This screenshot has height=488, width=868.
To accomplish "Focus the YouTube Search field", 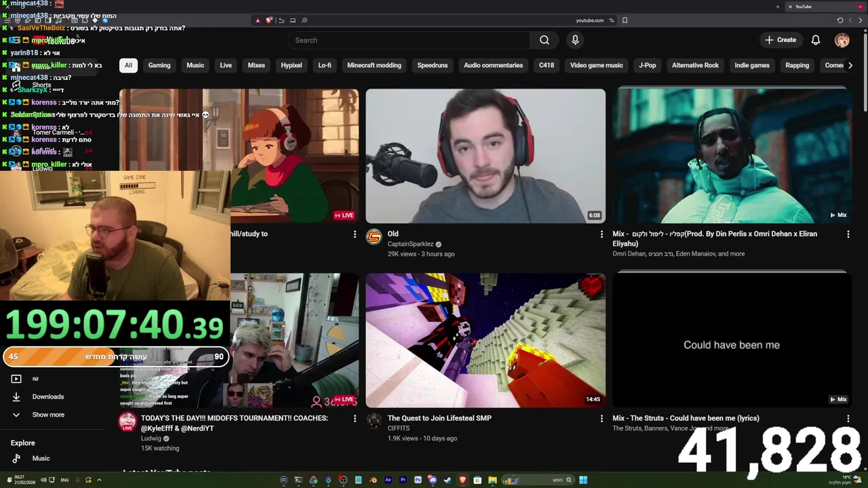I will tap(409, 40).
